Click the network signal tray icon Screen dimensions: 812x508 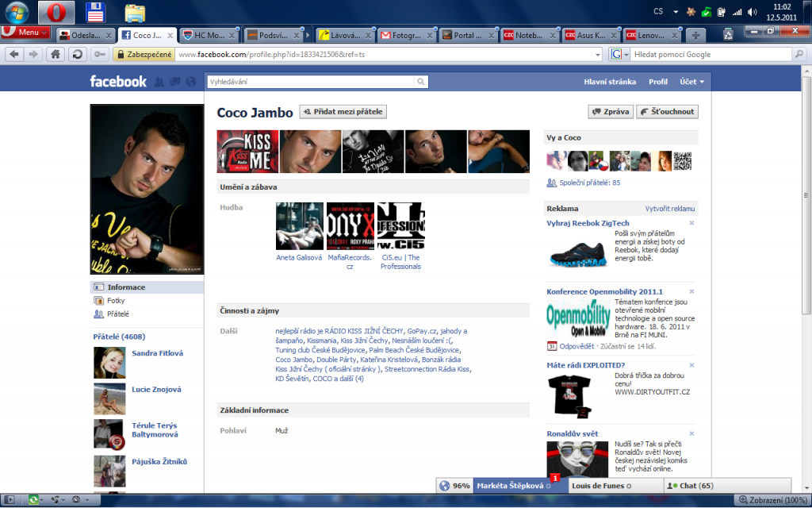click(737, 12)
